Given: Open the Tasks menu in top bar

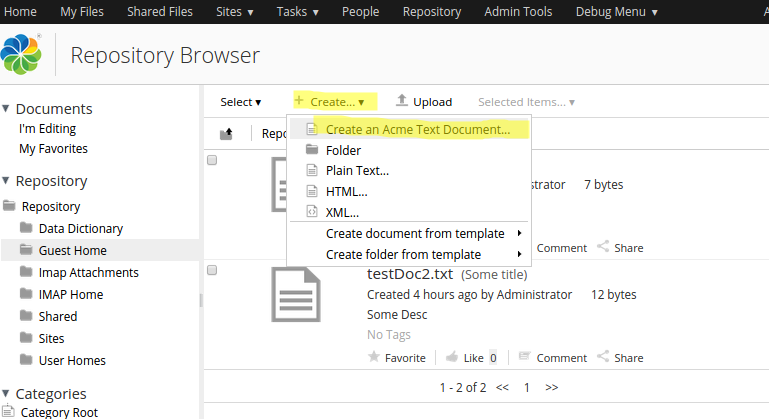Looking at the screenshot, I should [x=297, y=11].
